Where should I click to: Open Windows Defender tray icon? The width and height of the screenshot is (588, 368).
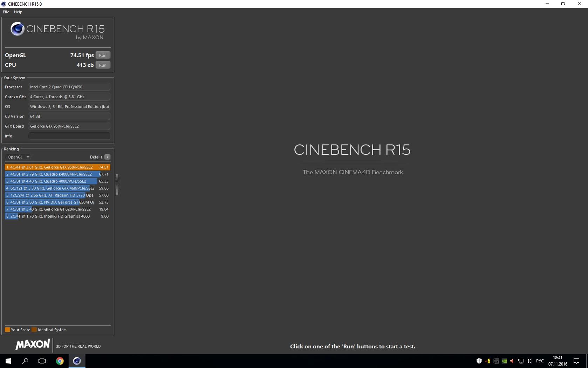[x=479, y=361]
